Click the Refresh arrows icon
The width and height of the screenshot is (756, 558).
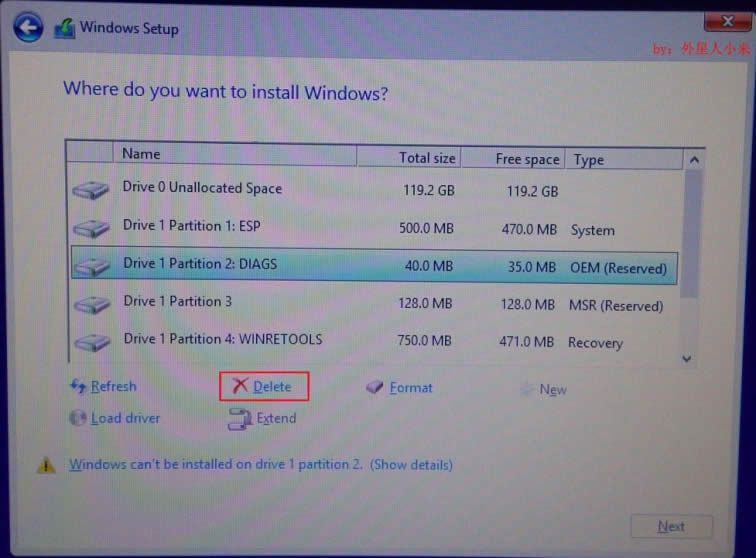point(78,387)
